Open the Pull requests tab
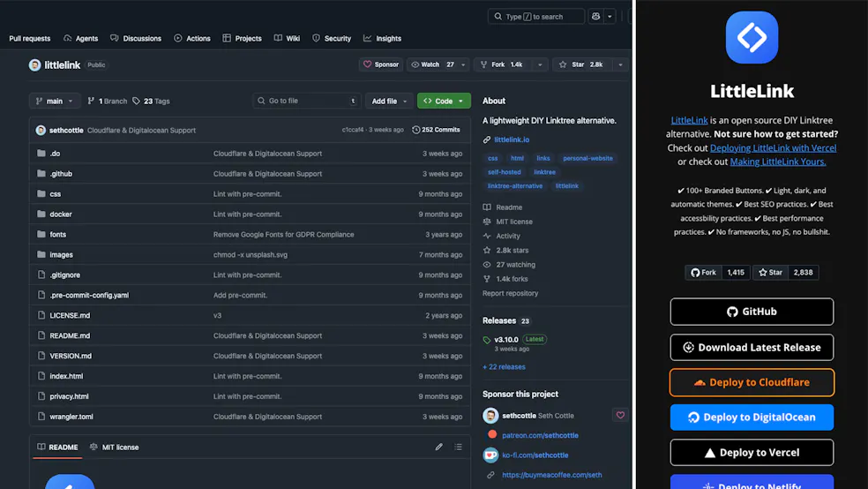Image resolution: width=868 pixels, height=489 pixels. click(x=29, y=38)
